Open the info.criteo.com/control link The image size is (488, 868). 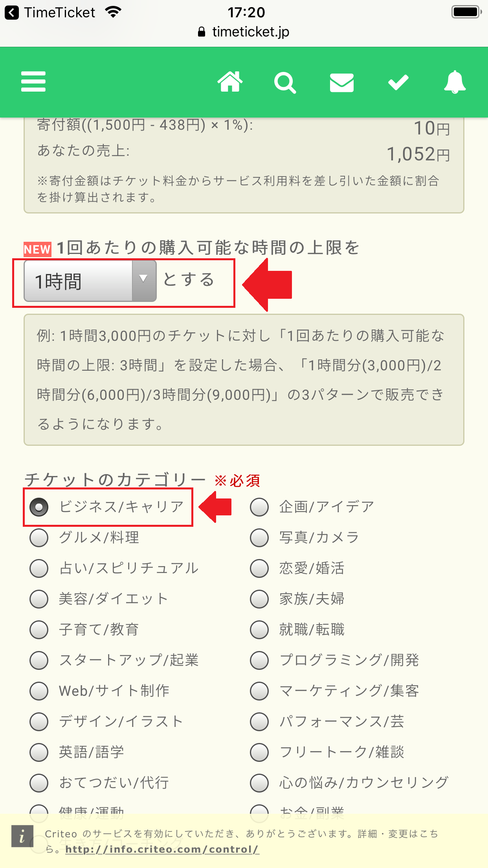162,850
